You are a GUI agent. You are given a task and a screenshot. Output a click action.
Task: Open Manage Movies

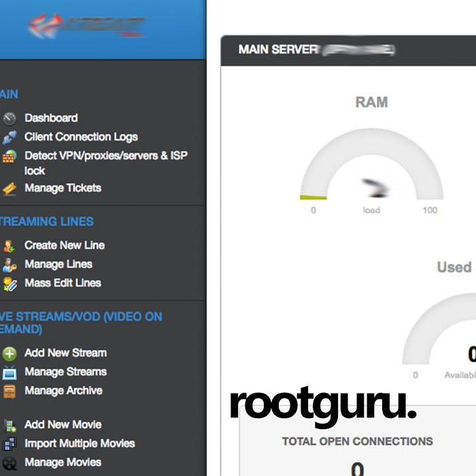63,462
